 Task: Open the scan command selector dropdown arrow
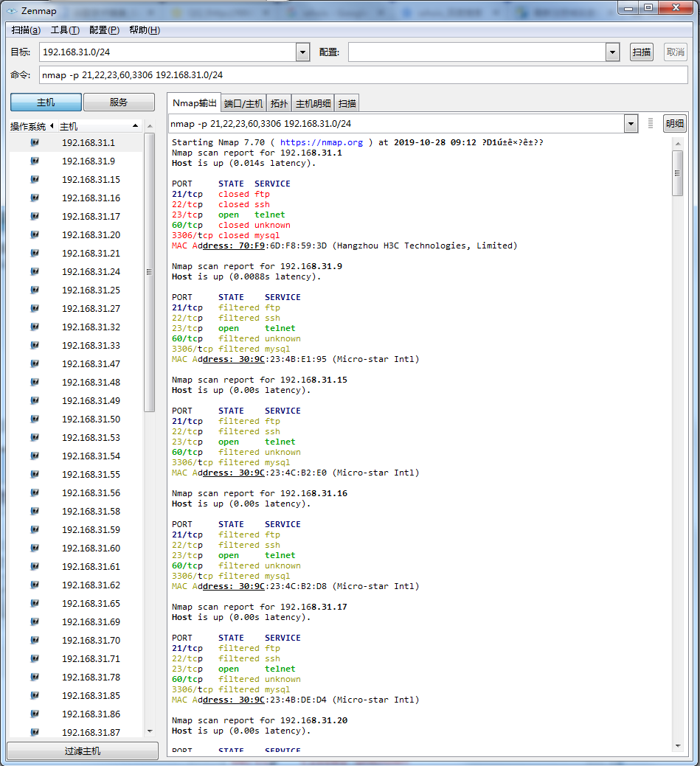pyautogui.click(x=631, y=124)
